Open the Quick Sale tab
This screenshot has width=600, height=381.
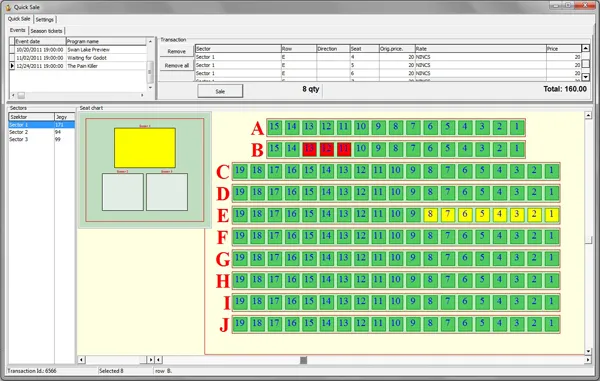click(x=19, y=19)
